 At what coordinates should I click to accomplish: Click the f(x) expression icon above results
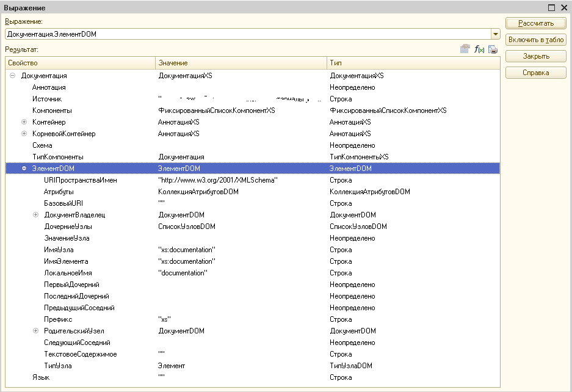pyautogui.click(x=479, y=49)
